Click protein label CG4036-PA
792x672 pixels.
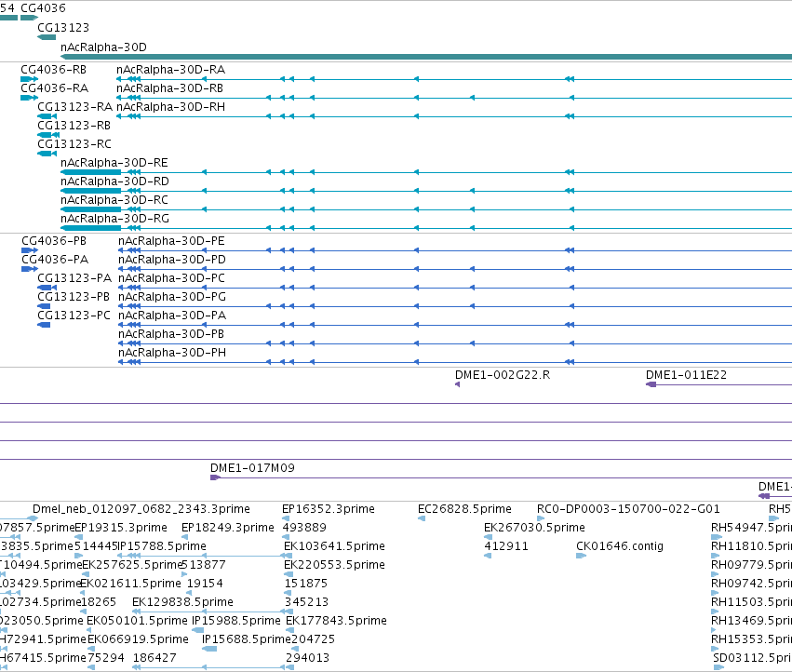click(x=55, y=260)
